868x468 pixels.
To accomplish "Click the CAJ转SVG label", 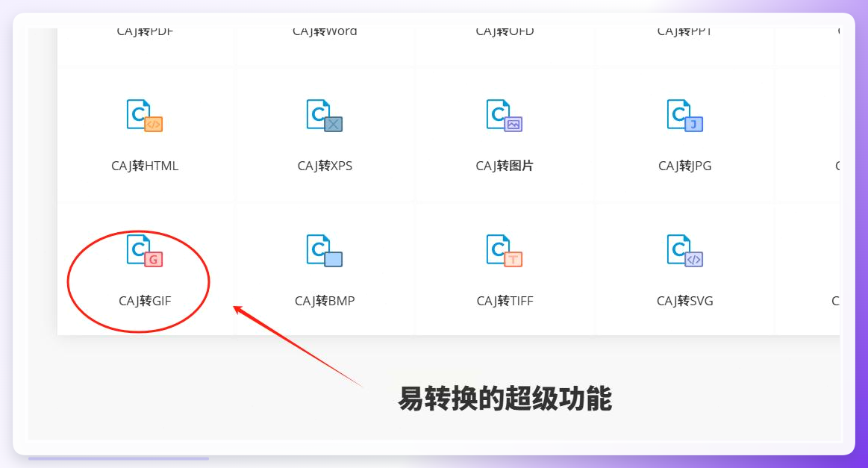I will pyautogui.click(x=684, y=301).
